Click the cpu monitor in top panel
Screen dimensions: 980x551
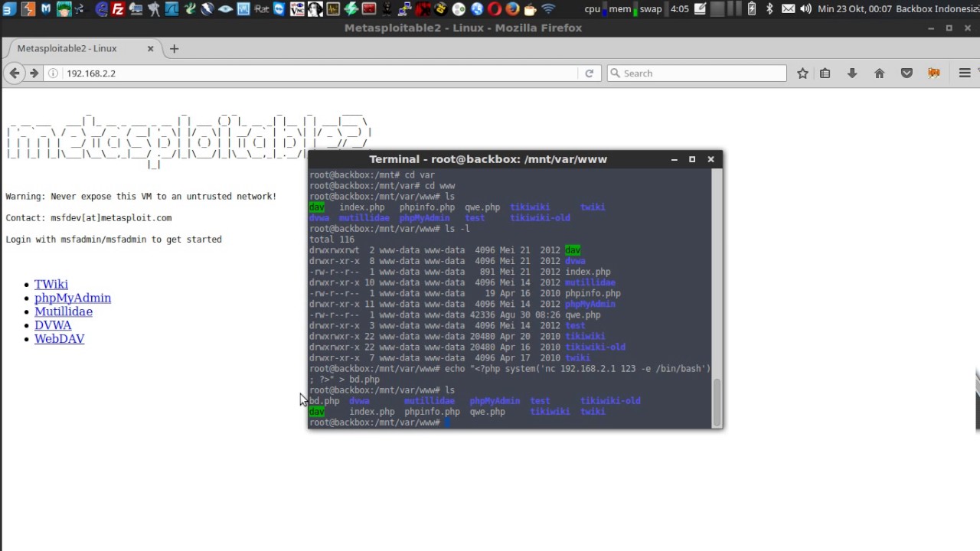[x=595, y=9]
